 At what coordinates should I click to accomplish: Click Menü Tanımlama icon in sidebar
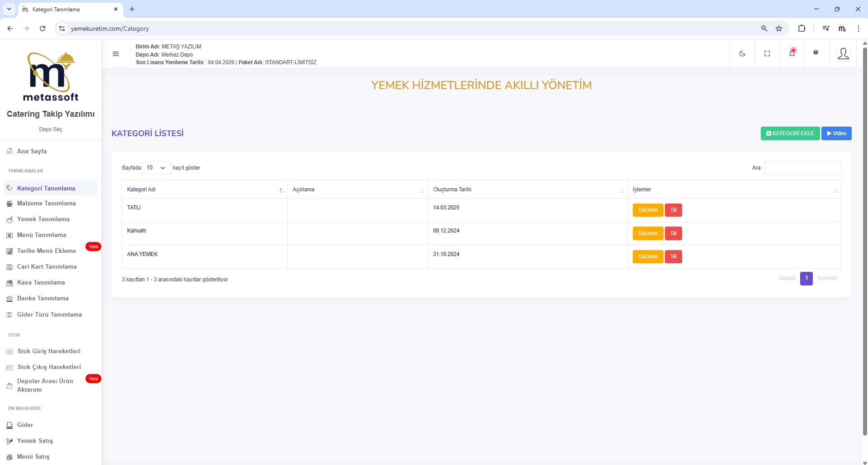coord(9,235)
